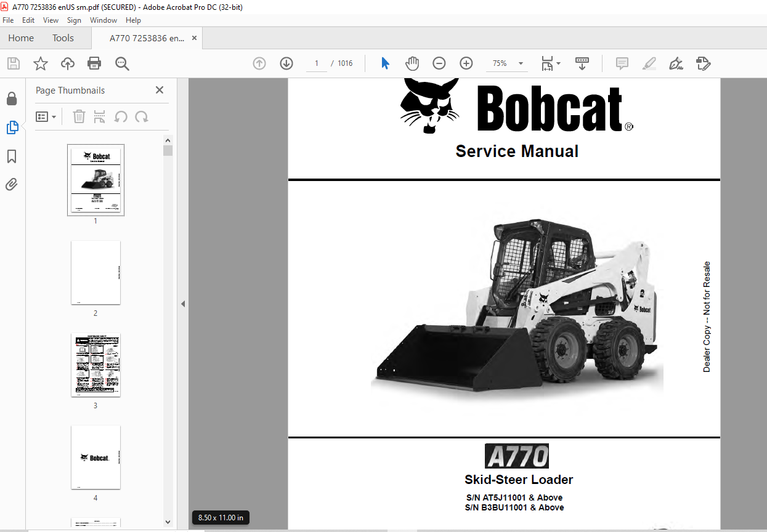Close the Page Thumbnails panel
Viewport: 767px width, 532px height.
[160, 90]
